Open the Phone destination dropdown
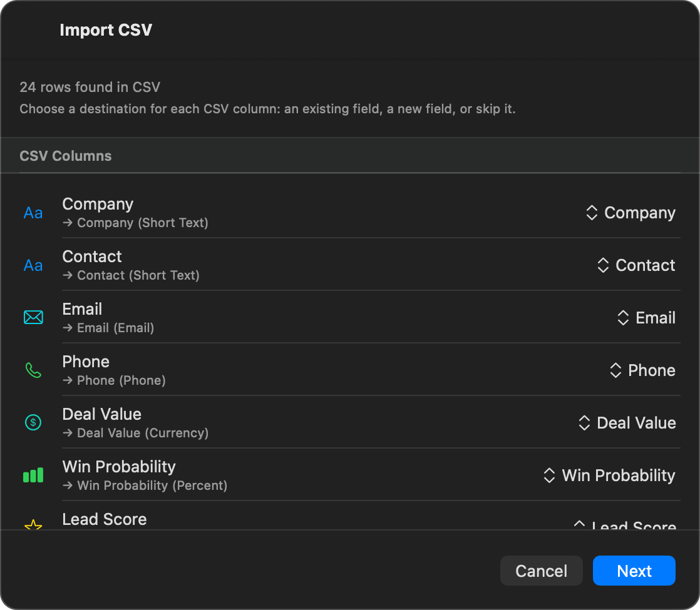700x610 pixels. 642,370
